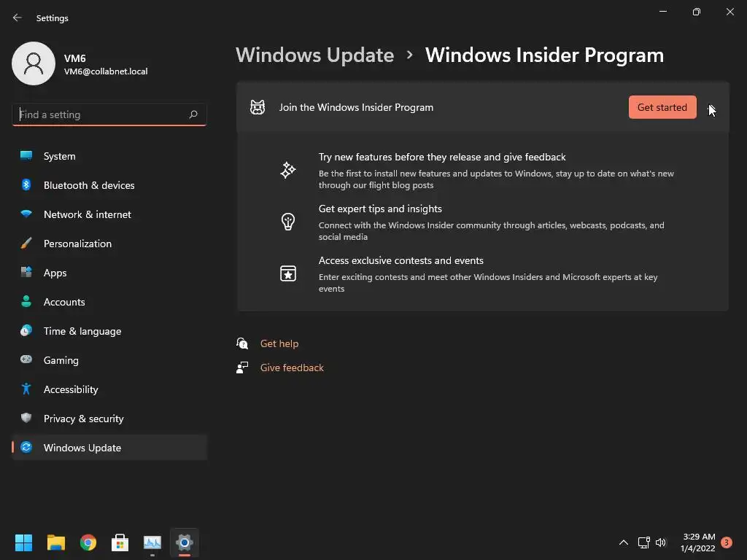Image resolution: width=747 pixels, height=560 pixels.
Task: Open the performance monitor taskbar app
Action: coord(152,542)
